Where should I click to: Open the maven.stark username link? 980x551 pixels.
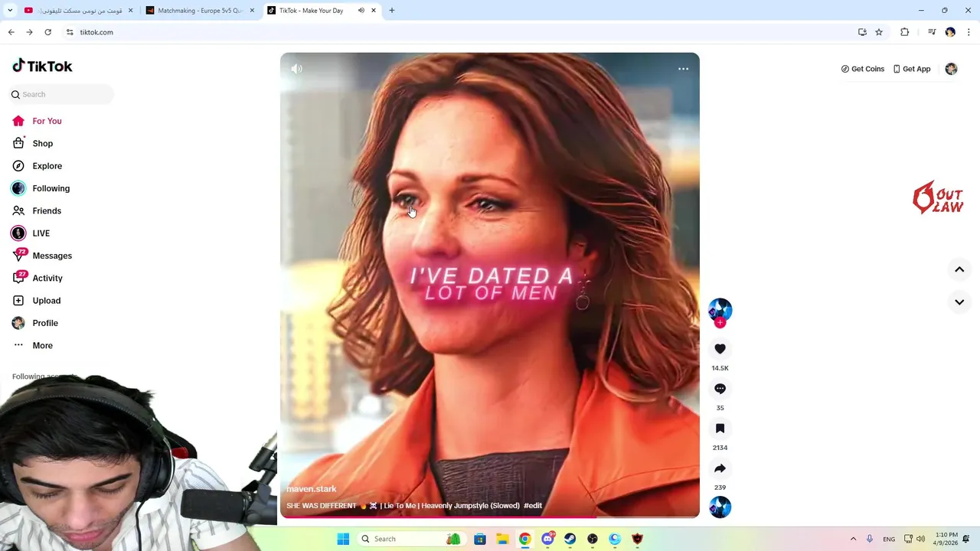coord(311,489)
